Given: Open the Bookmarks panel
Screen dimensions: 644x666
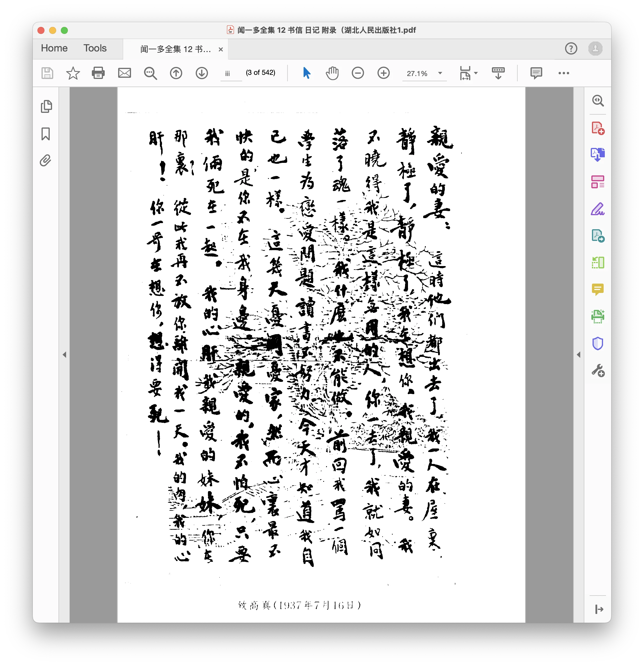Looking at the screenshot, I should (x=46, y=134).
